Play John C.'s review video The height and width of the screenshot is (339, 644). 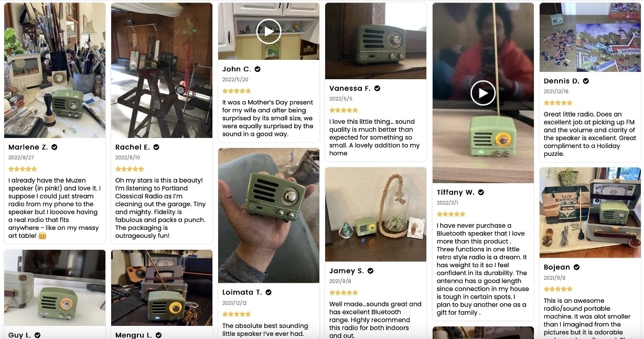(x=269, y=31)
